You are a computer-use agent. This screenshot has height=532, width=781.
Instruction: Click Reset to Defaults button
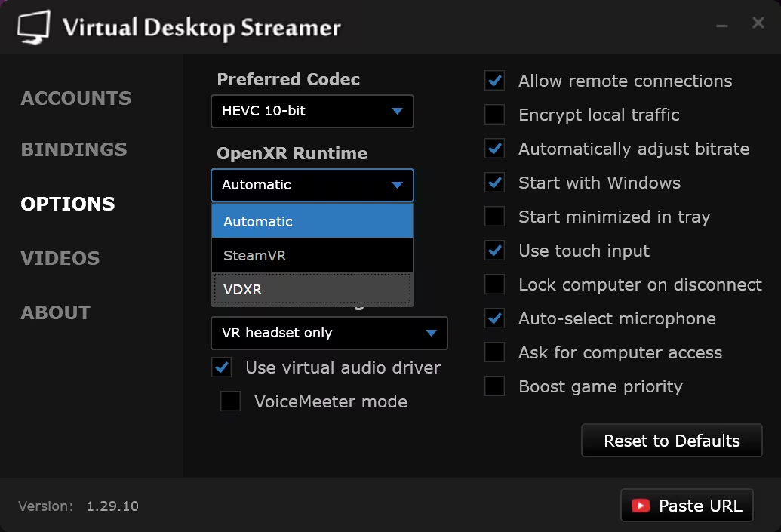click(x=672, y=441)
